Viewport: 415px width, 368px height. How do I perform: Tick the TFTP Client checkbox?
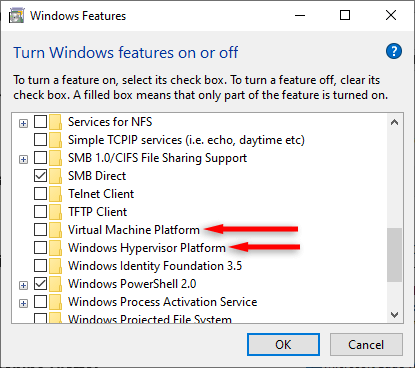[x=40, y=212]
